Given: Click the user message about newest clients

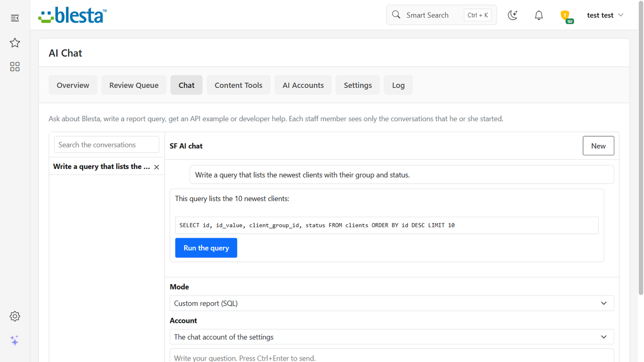Looking at the screenshot, I should tap(401, 174).
